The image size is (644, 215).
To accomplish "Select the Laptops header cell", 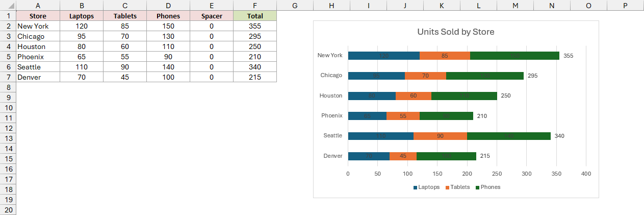I will click(x=82, y=16).
